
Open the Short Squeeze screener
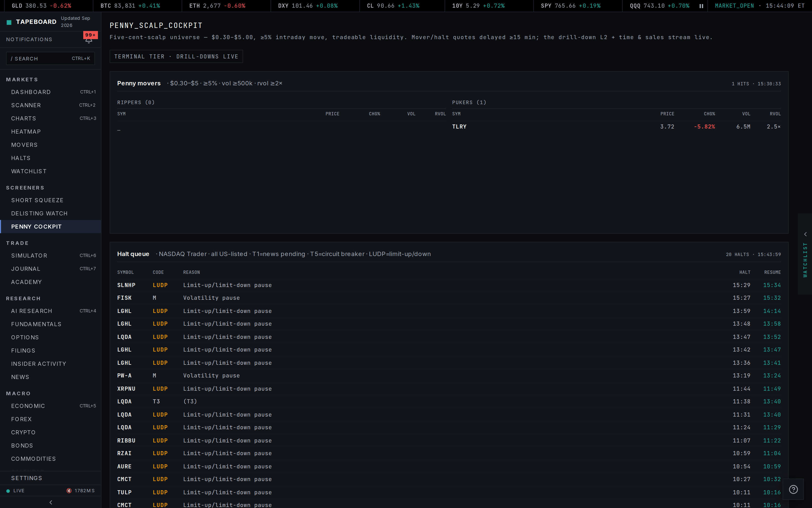pos(51,200)
